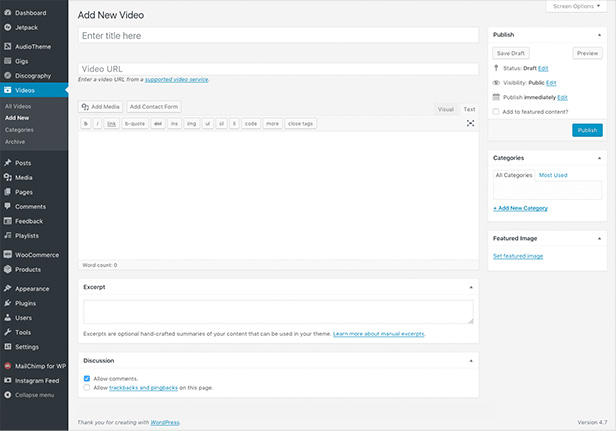Focus the Enter title here field
616x431 pixels.
[278, 35]
